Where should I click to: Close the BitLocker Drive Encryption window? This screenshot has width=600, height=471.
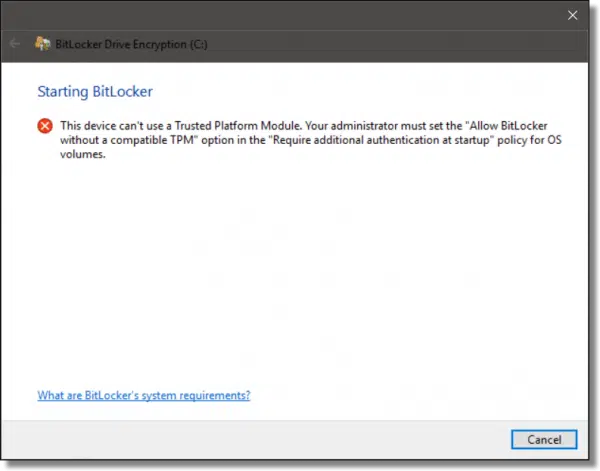(x=572, y=15)
